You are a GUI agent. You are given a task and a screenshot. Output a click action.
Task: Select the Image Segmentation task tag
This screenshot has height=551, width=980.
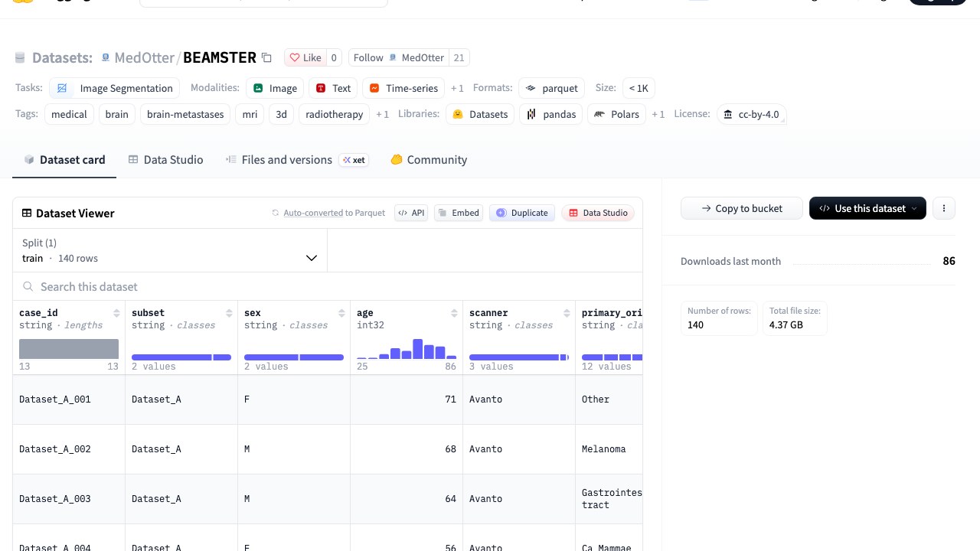(115, 88)
